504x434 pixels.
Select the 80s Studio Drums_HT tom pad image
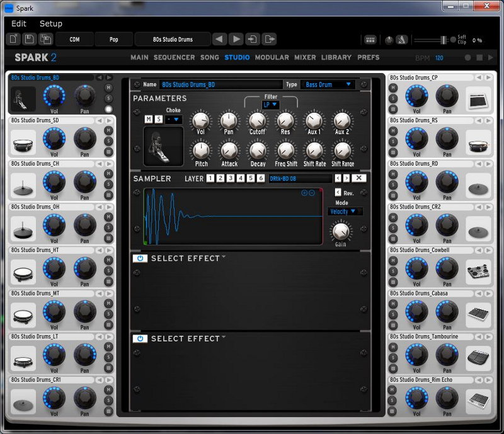coord(23,273)
